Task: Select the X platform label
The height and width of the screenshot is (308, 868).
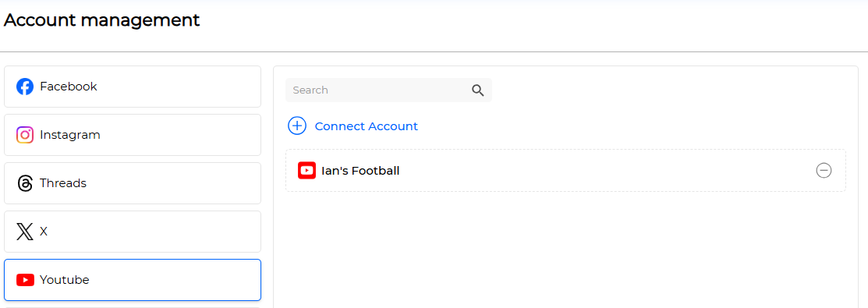Action: tap(44, 232)
